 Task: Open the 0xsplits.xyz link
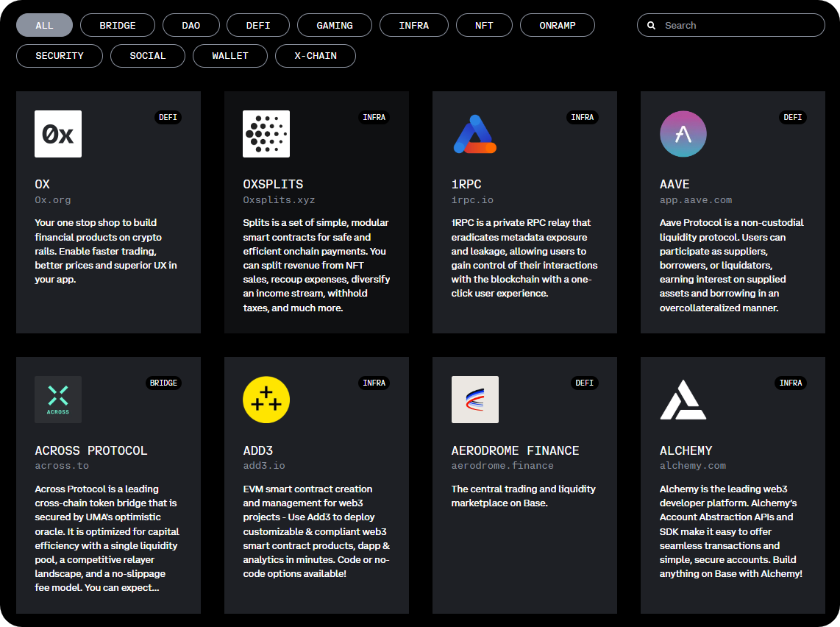[279, 200]
